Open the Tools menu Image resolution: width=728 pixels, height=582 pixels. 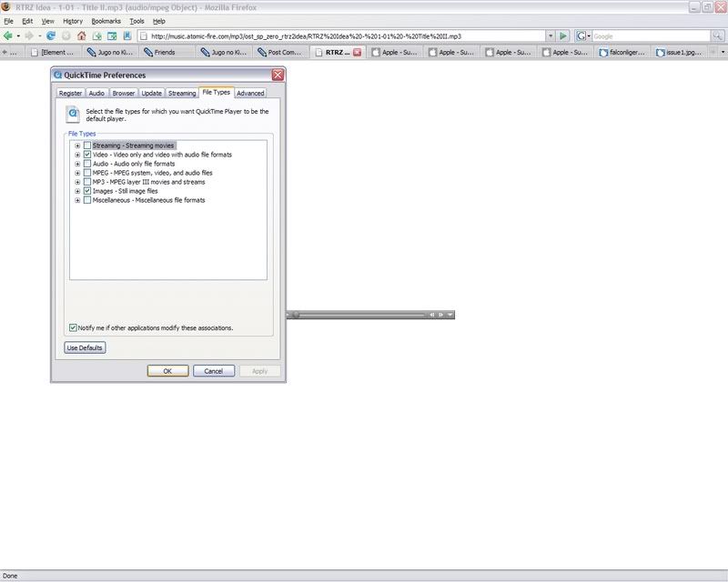136,21
